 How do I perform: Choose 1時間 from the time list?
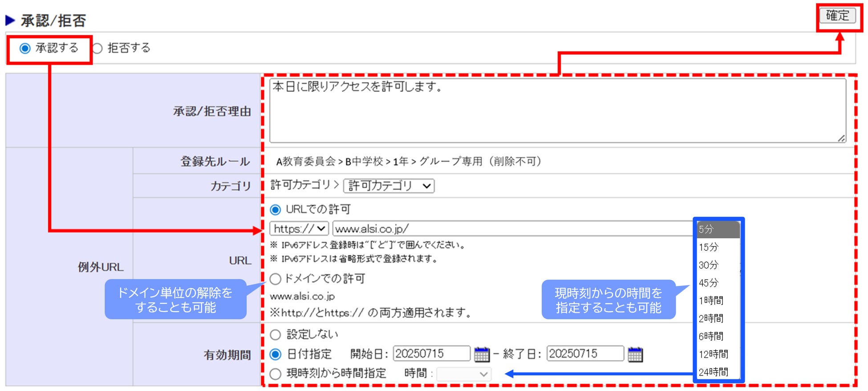click(718, 301)
